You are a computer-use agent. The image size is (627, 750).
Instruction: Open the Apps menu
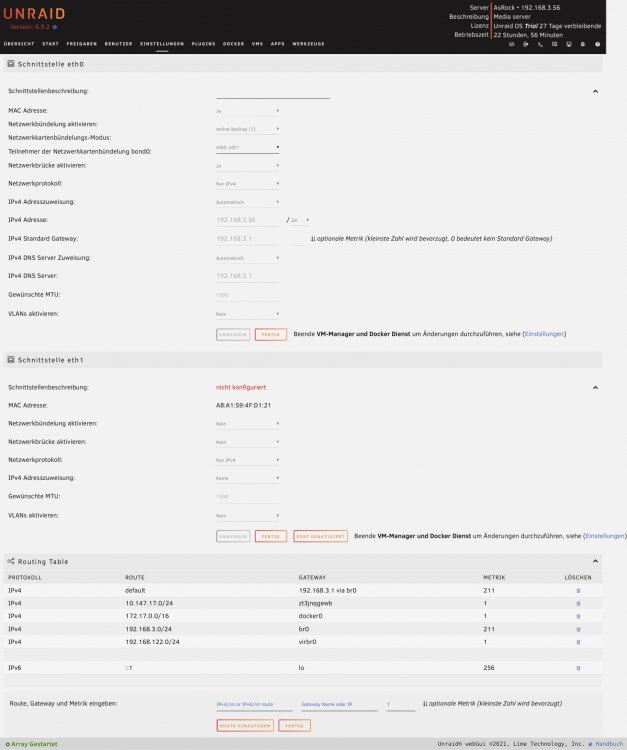[x=277, y=44]
